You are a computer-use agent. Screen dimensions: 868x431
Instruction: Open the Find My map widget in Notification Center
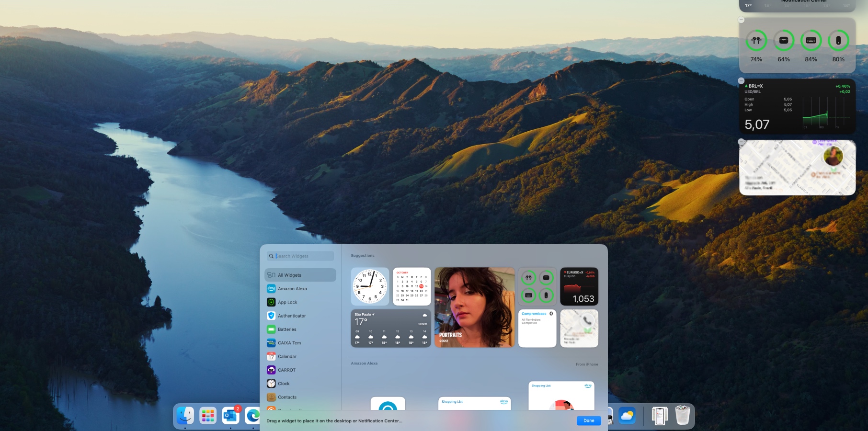tap(798, 168)
